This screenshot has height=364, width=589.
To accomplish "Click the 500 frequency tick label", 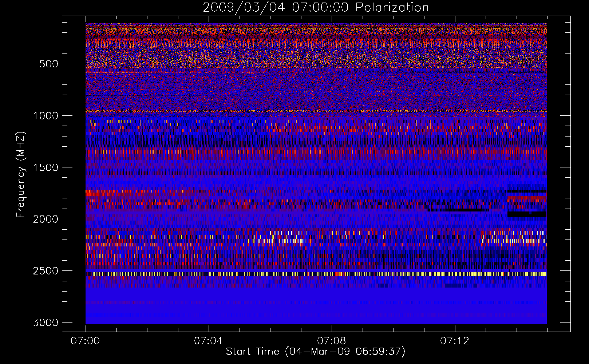I will point(49,64).
